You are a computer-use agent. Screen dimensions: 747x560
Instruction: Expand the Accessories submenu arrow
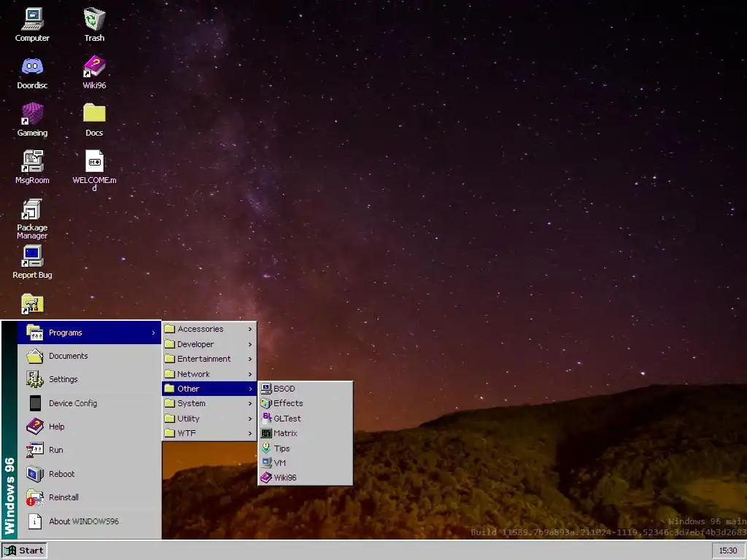click(x=250, y=329)
